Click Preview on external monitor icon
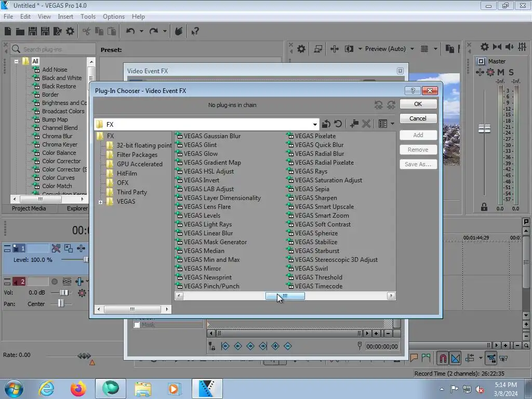Viewport: 532px width, 399px height. pos(318,49)
